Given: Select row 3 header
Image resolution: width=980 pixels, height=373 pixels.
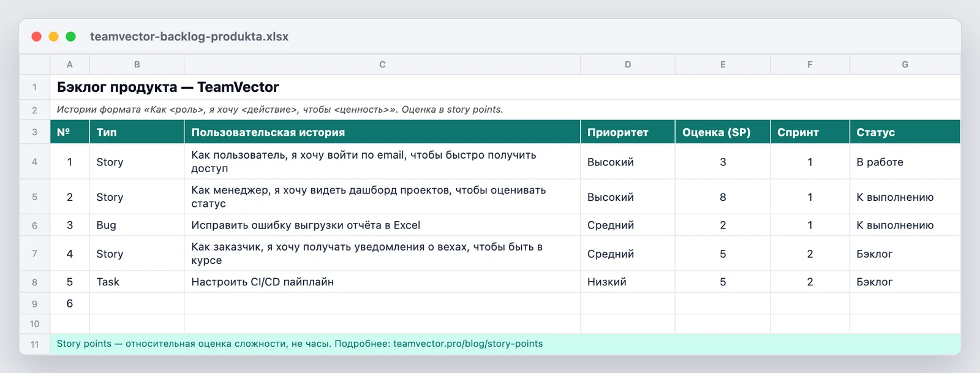Looking at the screenshot, I should (x=34, y=132).
